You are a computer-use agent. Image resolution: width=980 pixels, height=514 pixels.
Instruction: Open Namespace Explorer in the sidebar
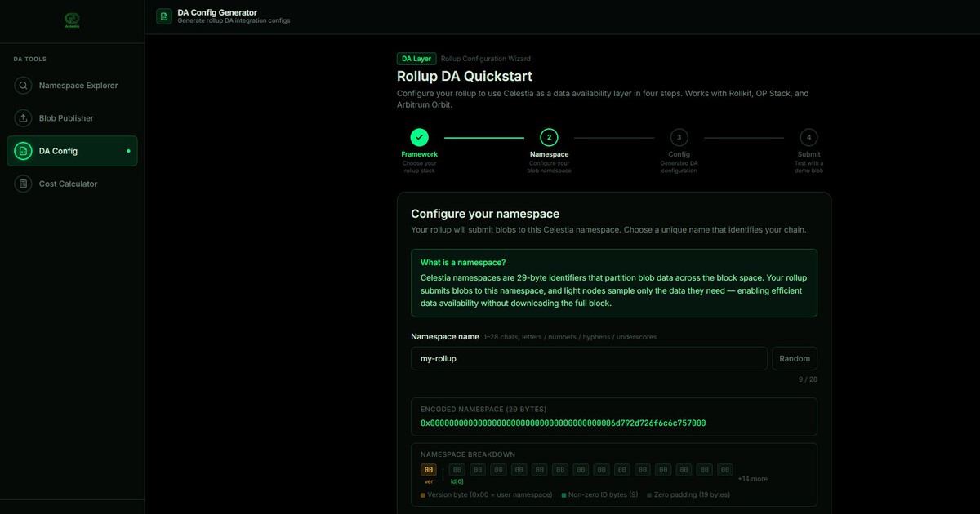point(72,86)
